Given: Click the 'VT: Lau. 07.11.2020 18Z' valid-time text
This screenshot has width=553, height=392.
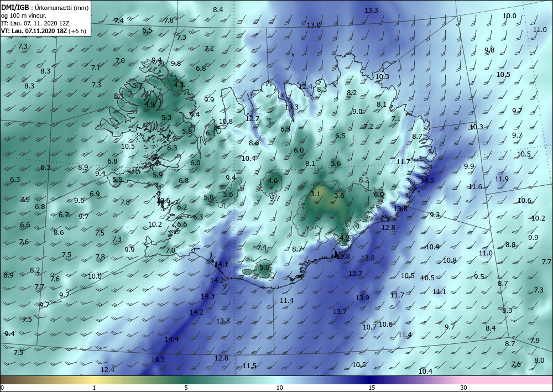Looking at the screenshot, I should [x=34, y=31].
